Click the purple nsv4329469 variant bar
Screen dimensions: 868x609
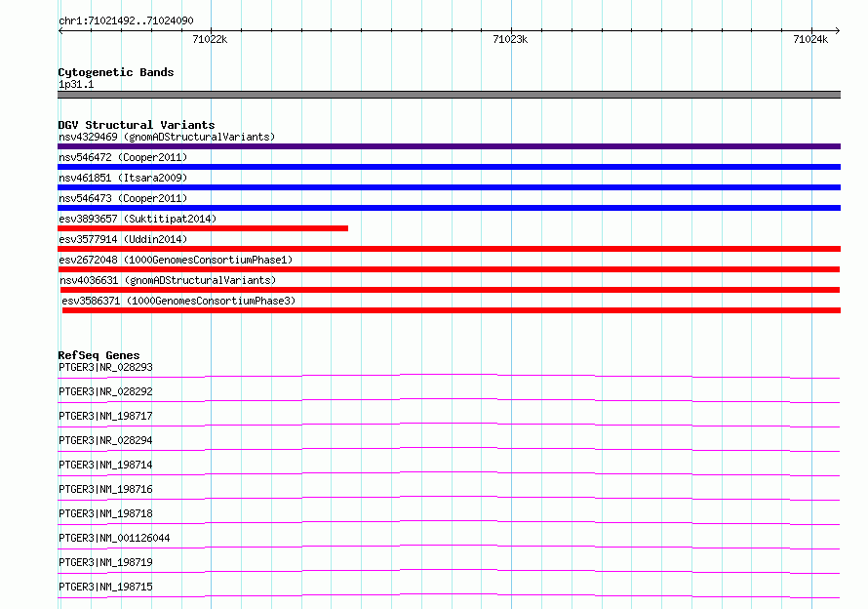pos(449,146)
